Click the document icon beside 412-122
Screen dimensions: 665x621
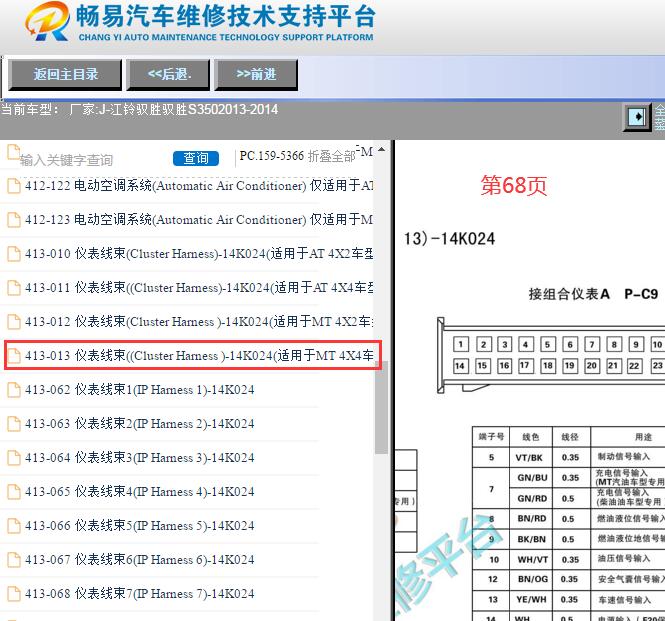tap(14, 186)
